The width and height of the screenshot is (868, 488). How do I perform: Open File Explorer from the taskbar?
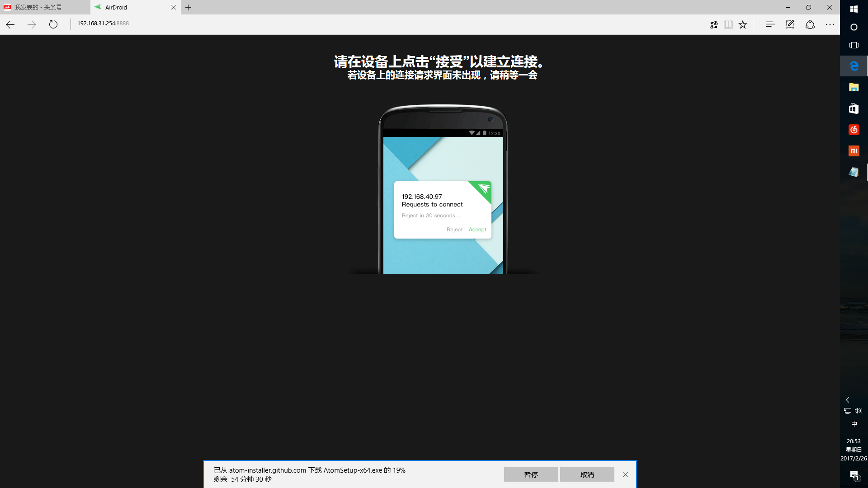854,87
